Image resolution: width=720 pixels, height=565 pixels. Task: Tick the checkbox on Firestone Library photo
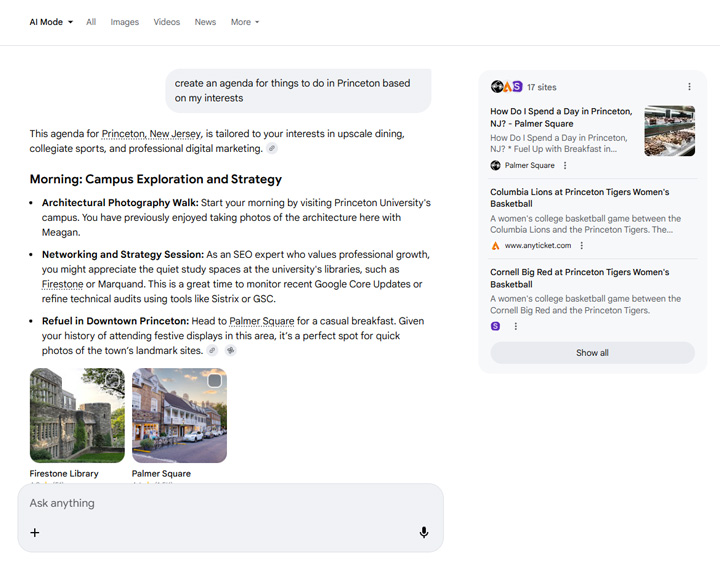(112, 381)
